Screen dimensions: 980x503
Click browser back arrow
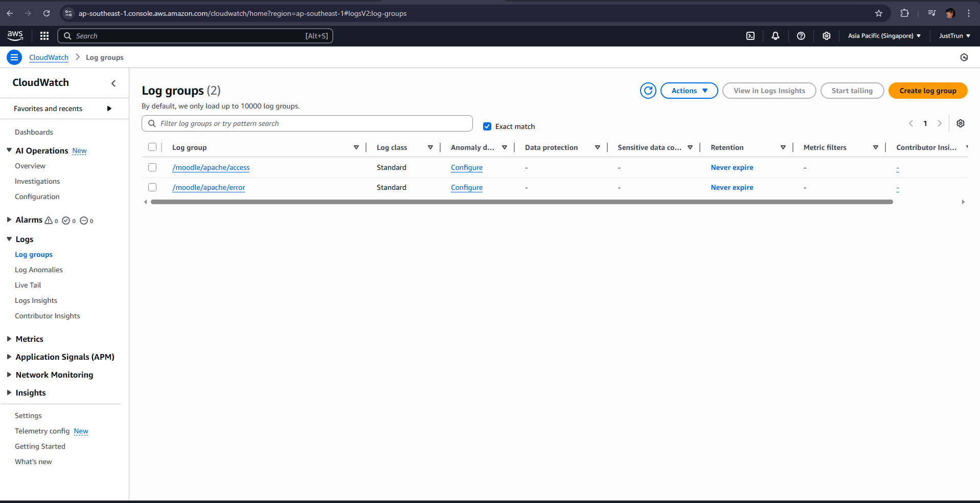(10, 13)
